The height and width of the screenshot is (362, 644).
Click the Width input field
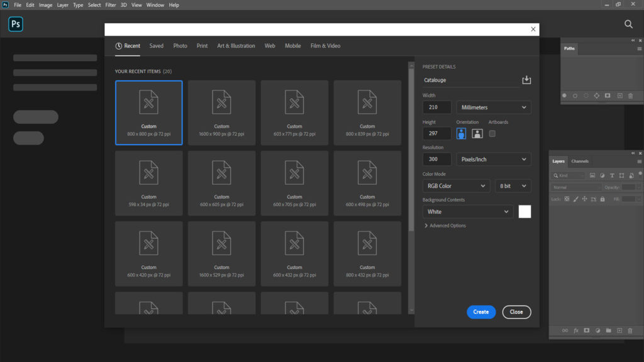pos(436,107)
